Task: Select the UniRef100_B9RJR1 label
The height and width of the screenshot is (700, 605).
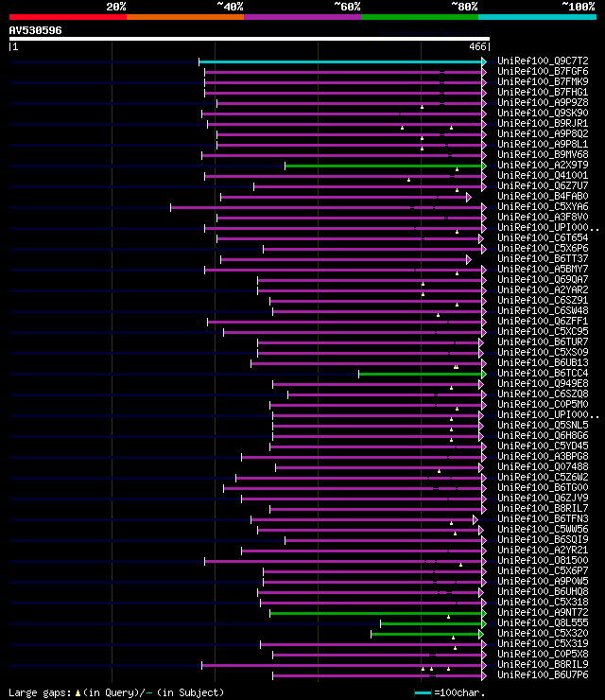Action: point(543,123)
